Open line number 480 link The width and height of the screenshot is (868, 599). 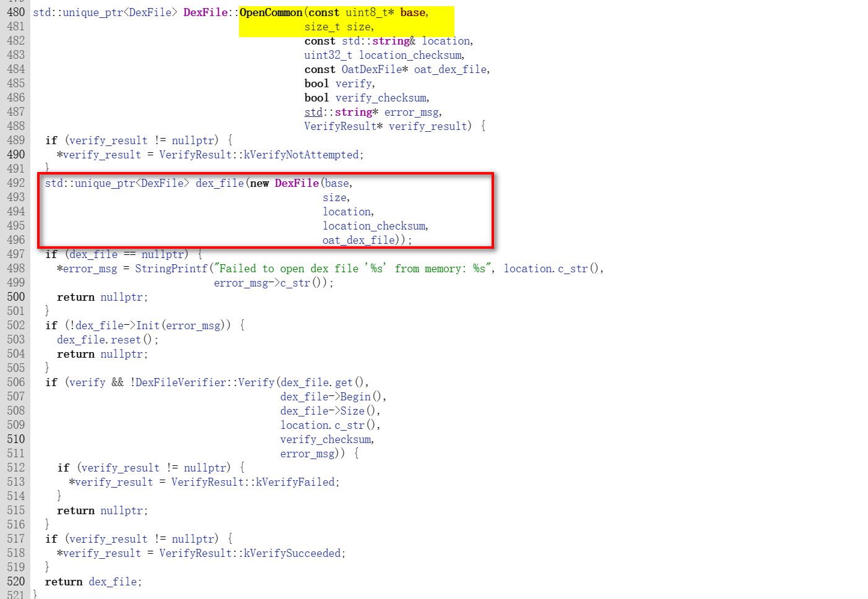point(16,12)
